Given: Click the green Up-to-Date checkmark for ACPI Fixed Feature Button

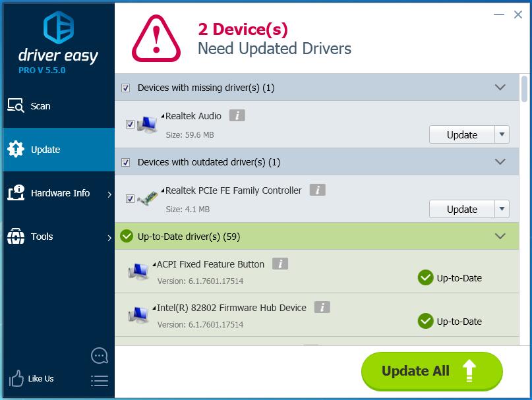Looking at the screenshot, I should tap(425, 278).
